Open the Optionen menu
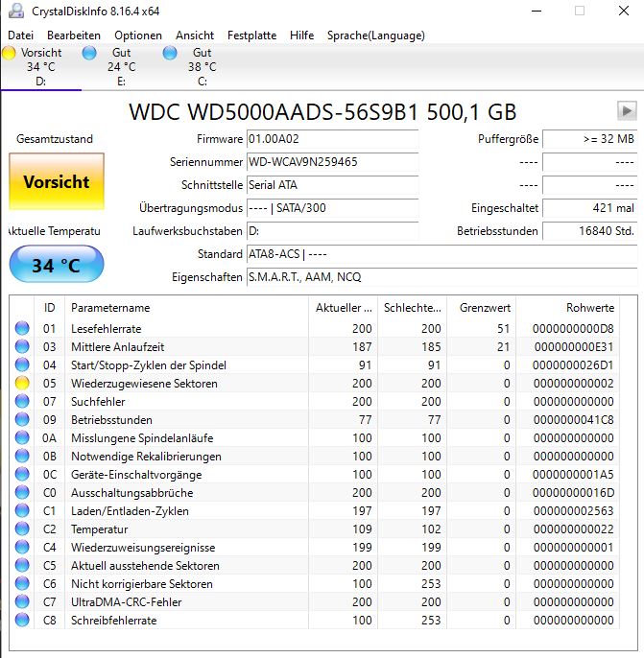This screenshot has height=658, width=644. pos(138,35)
